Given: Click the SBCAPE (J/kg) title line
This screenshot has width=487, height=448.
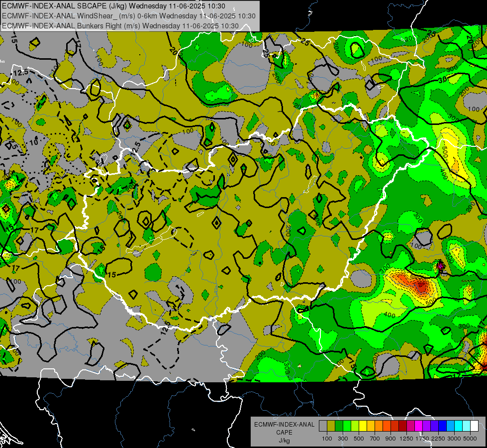Looking at the screenshot, I should tap(113, 6).
